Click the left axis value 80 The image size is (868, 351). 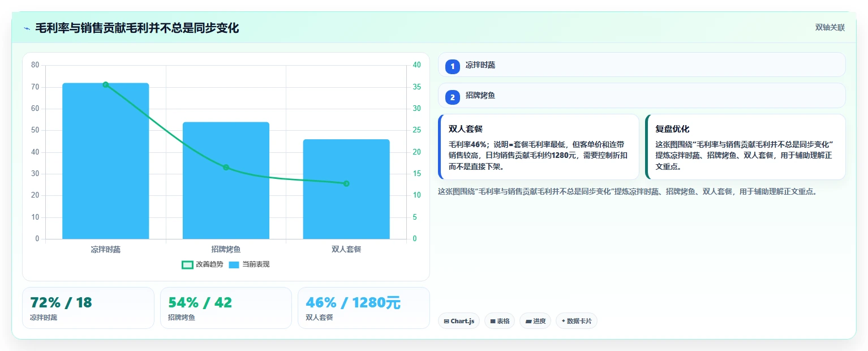(x=35, y=65)
